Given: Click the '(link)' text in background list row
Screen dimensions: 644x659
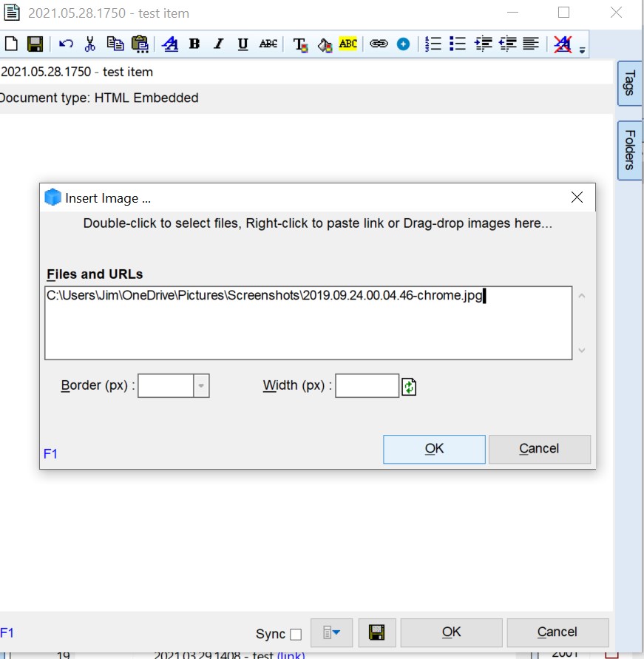Looking at the screenshot, I should pyautogui.click(x=291, y=655).
